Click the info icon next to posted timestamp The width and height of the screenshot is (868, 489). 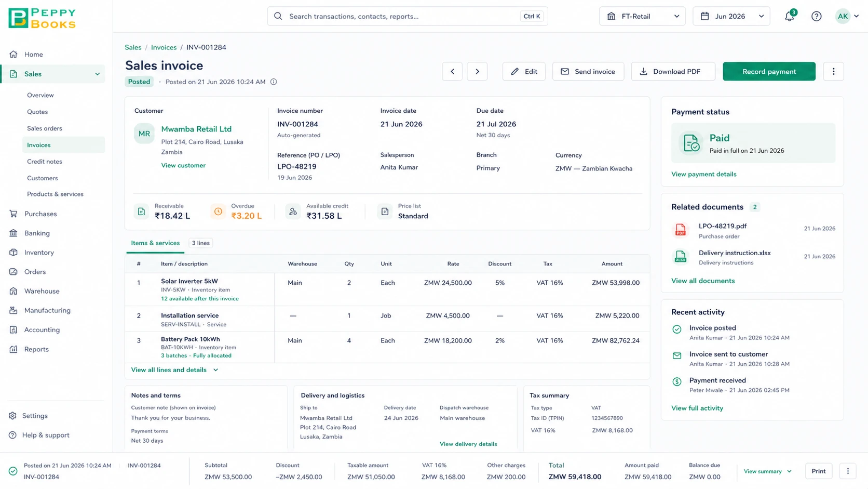[274, 82]
